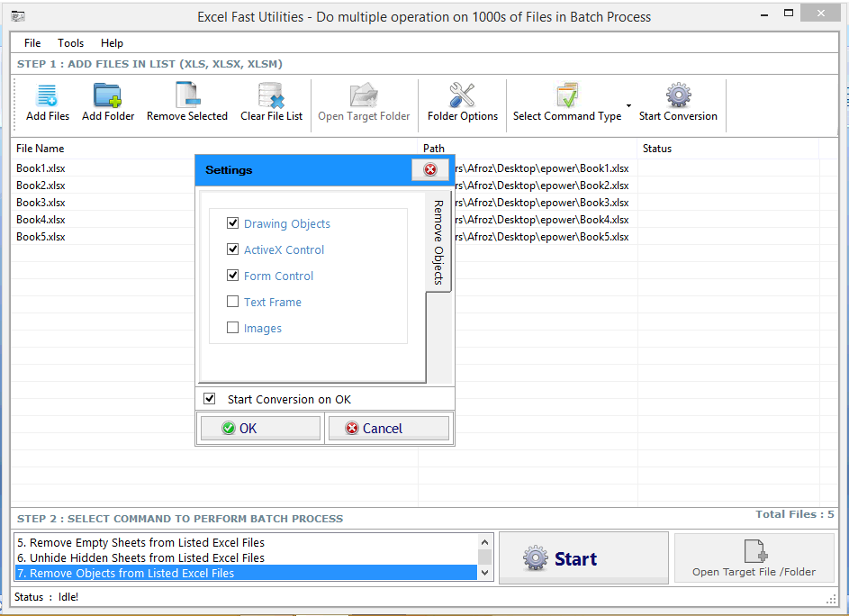Image resolution: width=849 pixels, height=616 pixels.
Task: Check the Images option
Action: pyautogui.click(x=232, y=328)
